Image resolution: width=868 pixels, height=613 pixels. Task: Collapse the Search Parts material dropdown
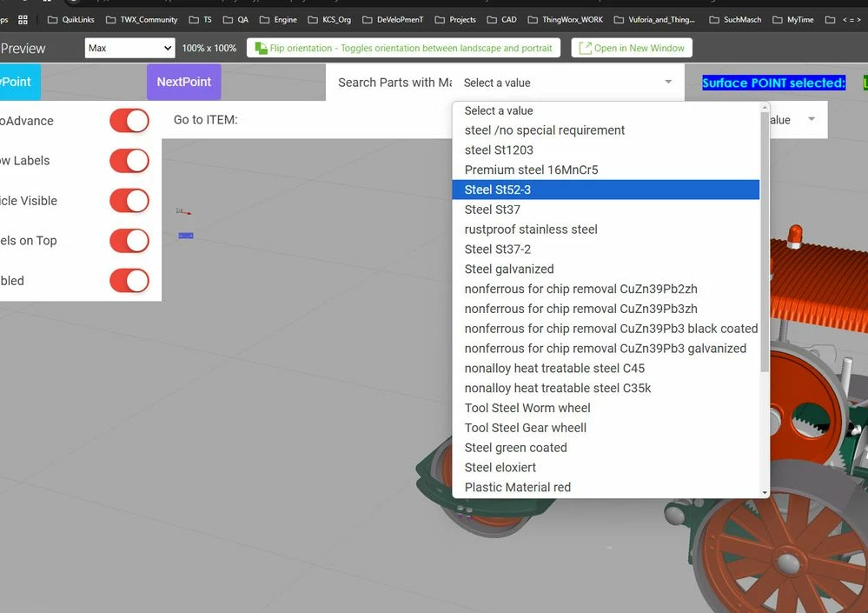pos(668,82)
